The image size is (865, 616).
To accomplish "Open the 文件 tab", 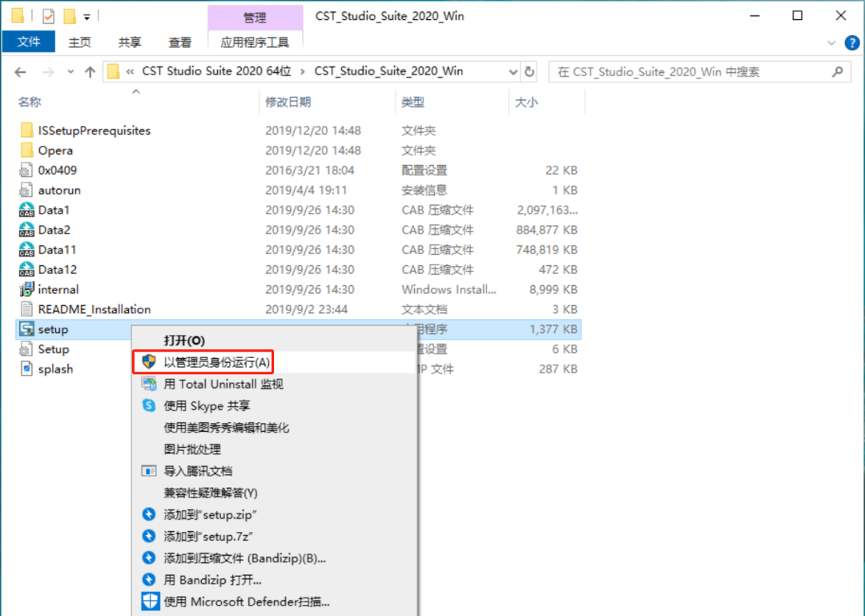I will point(29,42).
